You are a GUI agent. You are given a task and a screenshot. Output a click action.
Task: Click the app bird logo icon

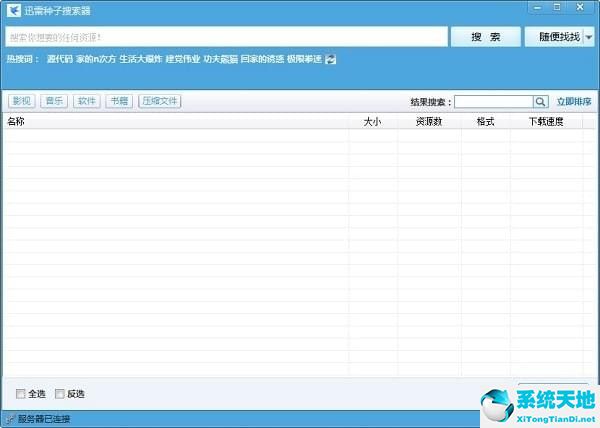coord(14,10)
